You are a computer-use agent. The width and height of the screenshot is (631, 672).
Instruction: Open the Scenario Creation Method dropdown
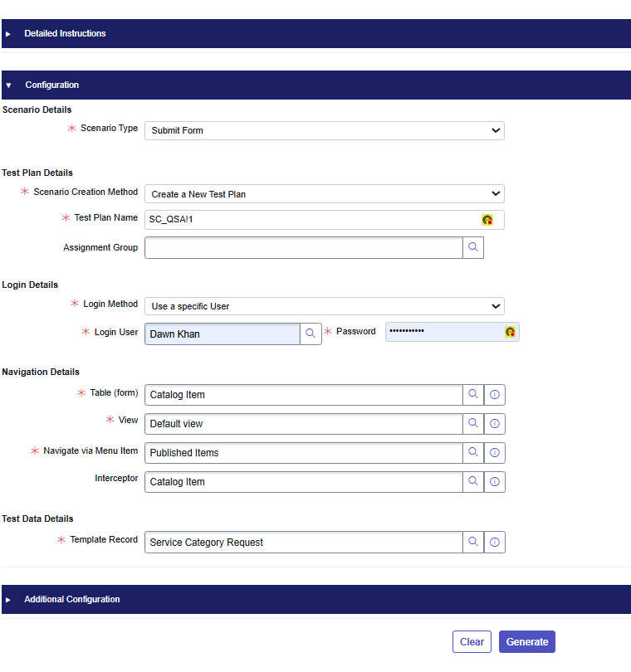pos(324,194)
